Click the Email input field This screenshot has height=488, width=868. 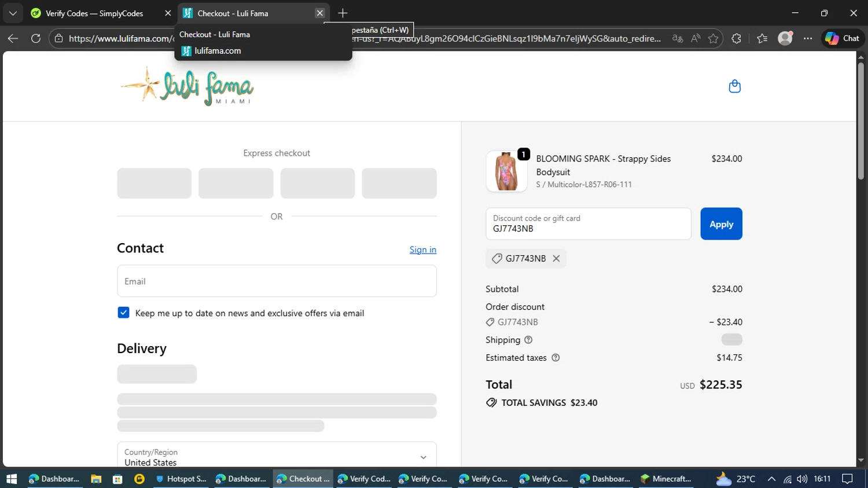coord(277,281)
